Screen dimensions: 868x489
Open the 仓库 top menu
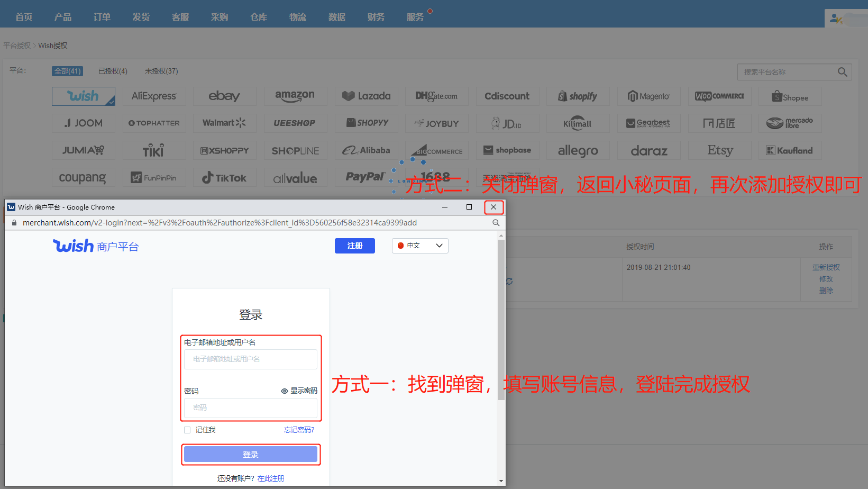point(259,17)
